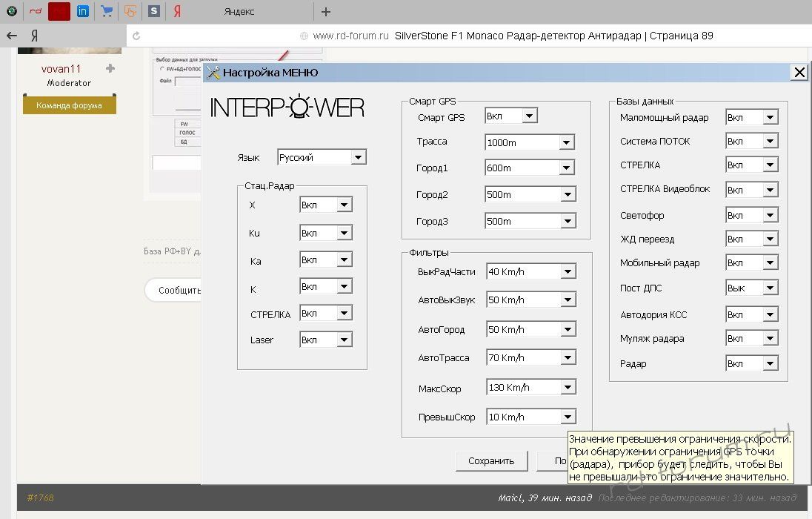Click the Yandex home Я icon

34,36
